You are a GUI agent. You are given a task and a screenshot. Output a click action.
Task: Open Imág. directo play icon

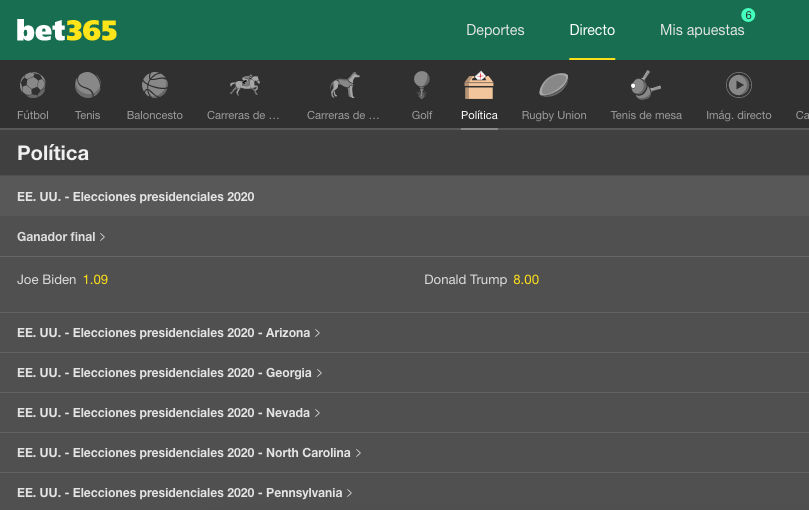pos(739,86)
